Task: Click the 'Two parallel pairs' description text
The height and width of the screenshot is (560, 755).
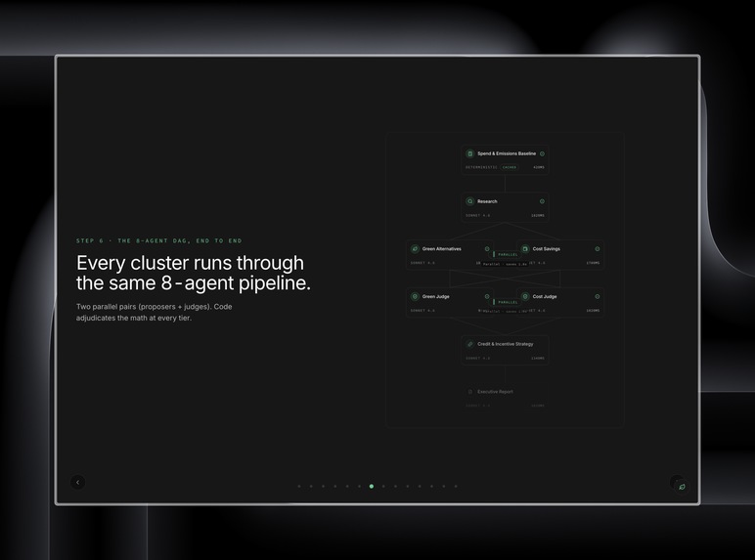Action: [x=155, y=312]
